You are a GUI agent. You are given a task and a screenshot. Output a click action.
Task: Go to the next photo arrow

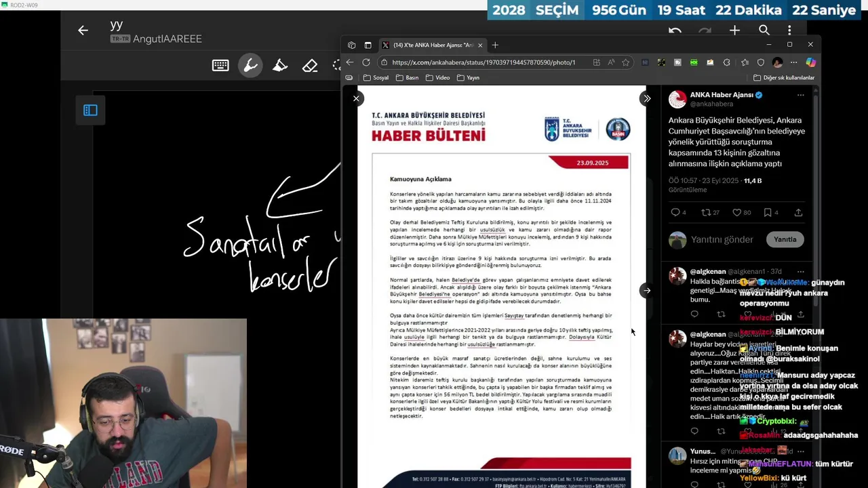tap(647, 291)
